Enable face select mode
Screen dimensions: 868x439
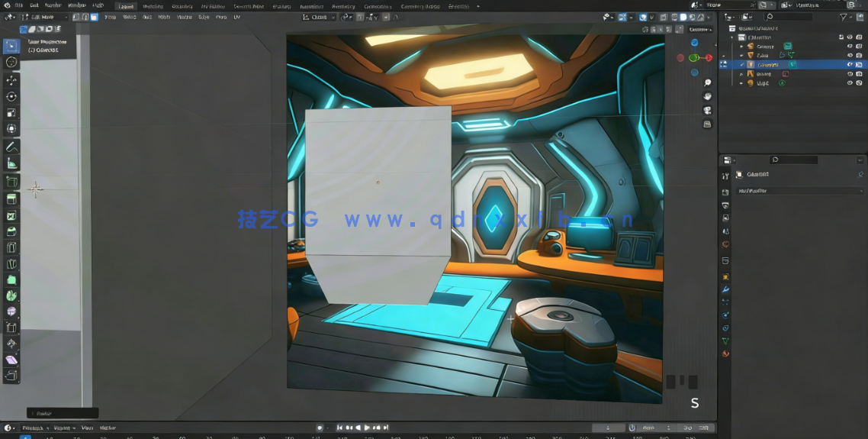94,18
